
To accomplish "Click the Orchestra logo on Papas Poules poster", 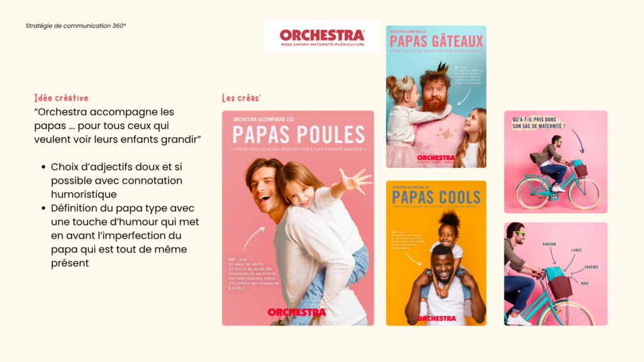I will 297,312.
